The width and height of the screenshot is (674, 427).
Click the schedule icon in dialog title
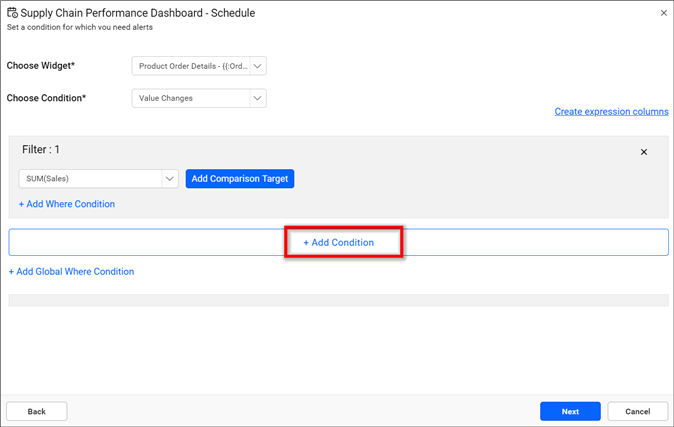12,13
